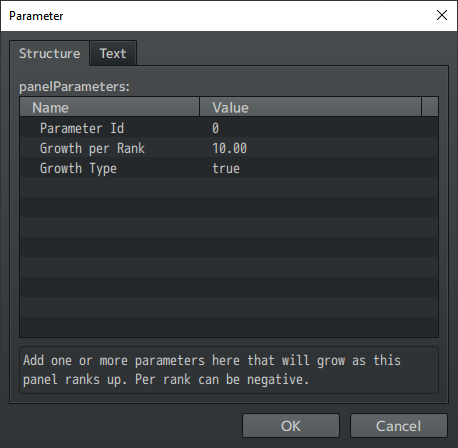This screenshot has height=448, width=458.
Task: Click the true value for Growth Type
Action: [x=226, y=168]
